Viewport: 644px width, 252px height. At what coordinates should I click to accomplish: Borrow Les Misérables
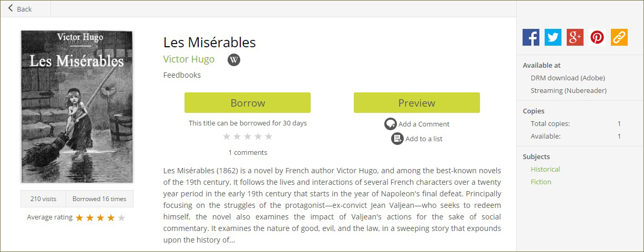(x=248, y=103)
